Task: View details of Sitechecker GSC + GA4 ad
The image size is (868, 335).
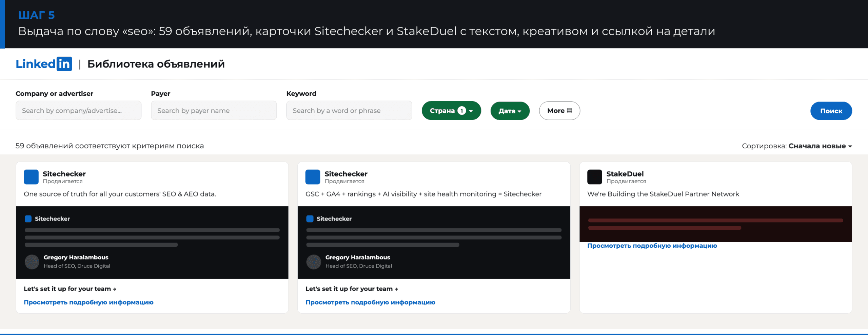Action: point(370,302)
